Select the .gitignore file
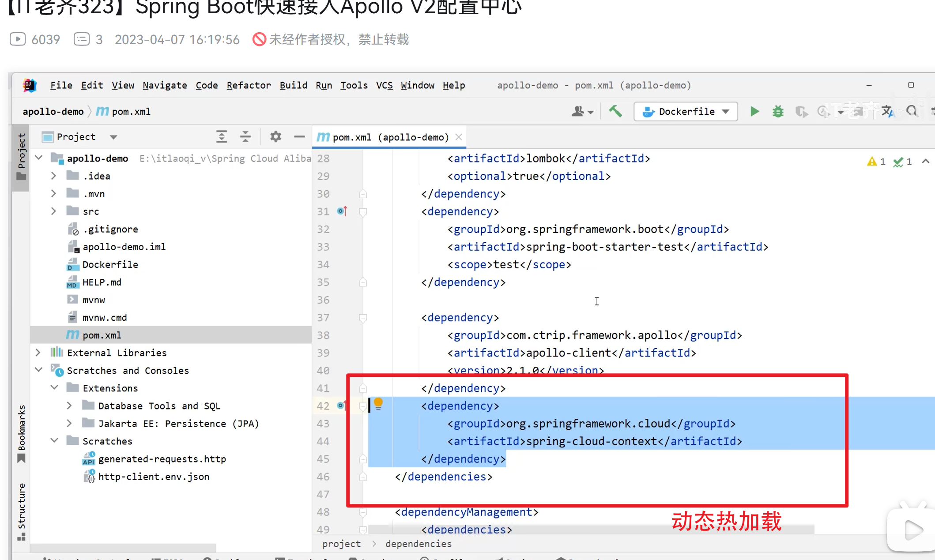The image size is (935, 560). 110,229
